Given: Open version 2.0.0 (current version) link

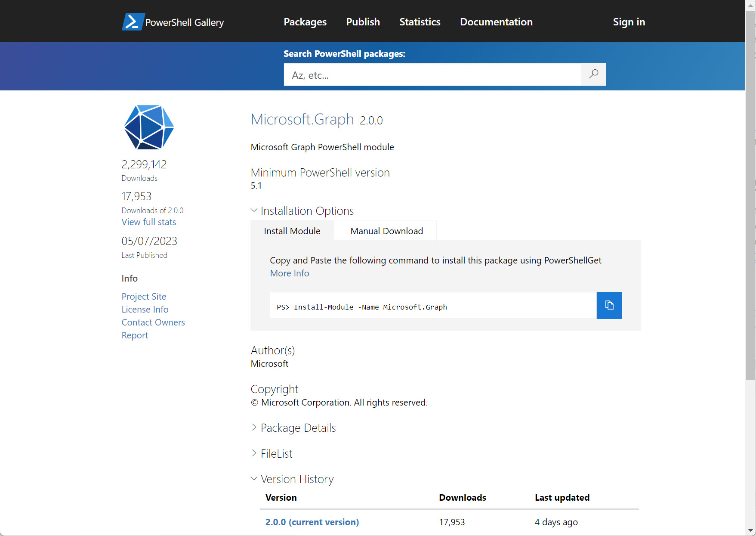Looking at the screenshot, I should point(312,522).
